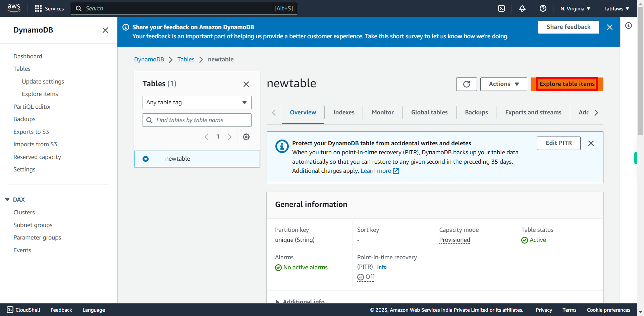
Task: Click the AWS logo home icon
Action: [14, 8]
